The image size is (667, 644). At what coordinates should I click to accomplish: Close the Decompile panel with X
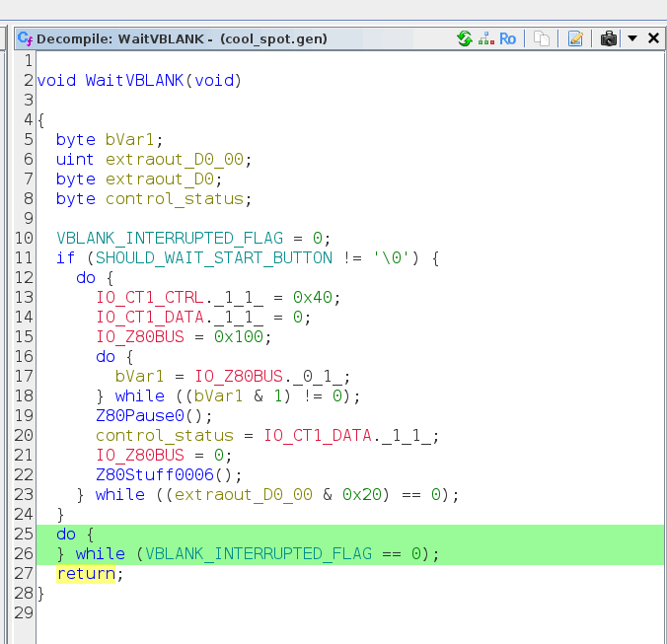(x=652, y=38)
